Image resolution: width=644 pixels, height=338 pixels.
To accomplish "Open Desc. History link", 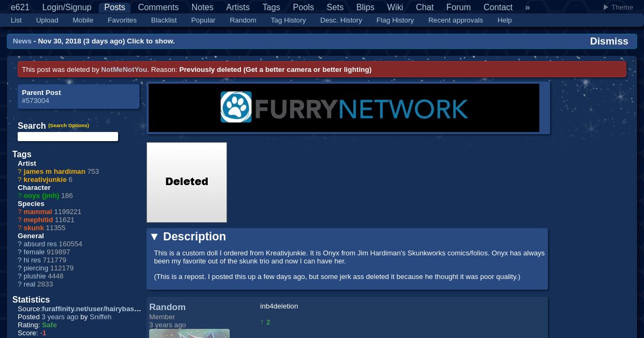I will click(341, 20).
